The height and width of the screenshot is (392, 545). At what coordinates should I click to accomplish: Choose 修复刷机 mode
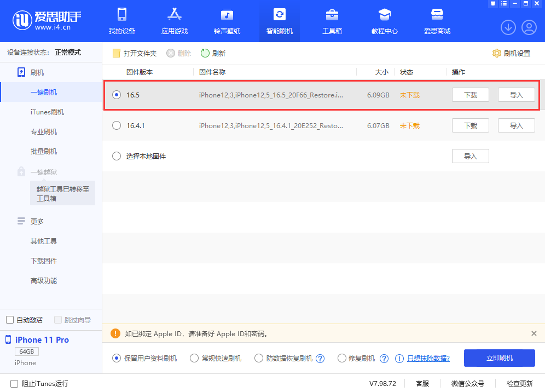341,358
